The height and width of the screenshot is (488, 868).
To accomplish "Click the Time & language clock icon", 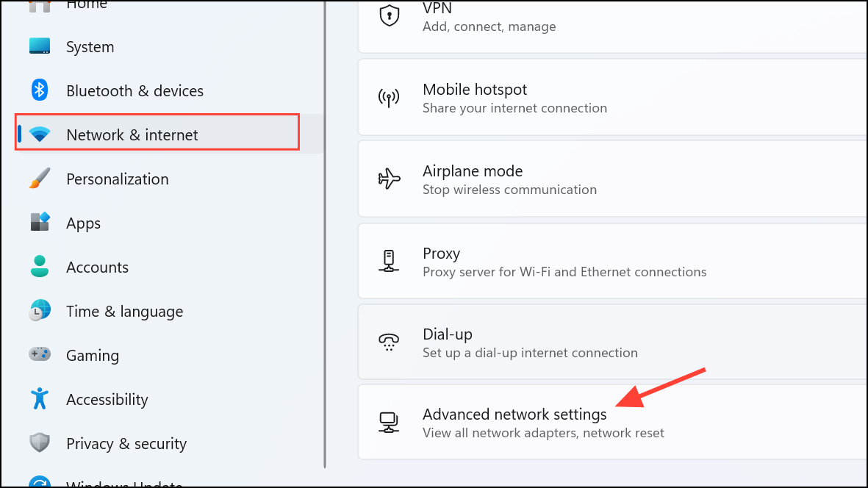I will [x=39, y=311].
